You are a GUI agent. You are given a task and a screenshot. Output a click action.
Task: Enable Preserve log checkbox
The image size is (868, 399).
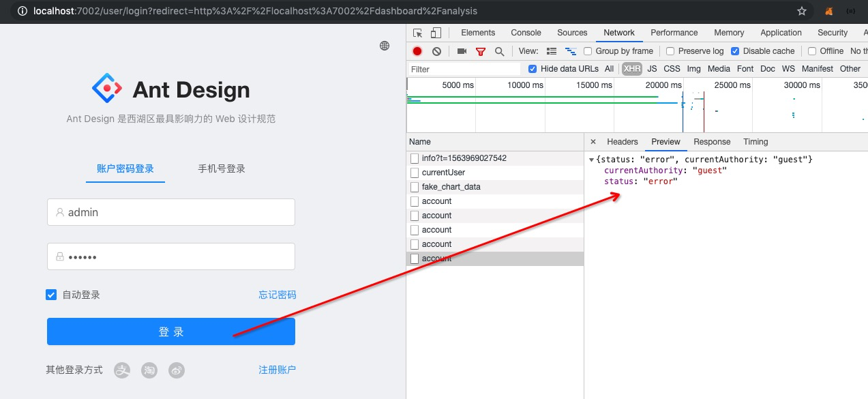[670, 51]
